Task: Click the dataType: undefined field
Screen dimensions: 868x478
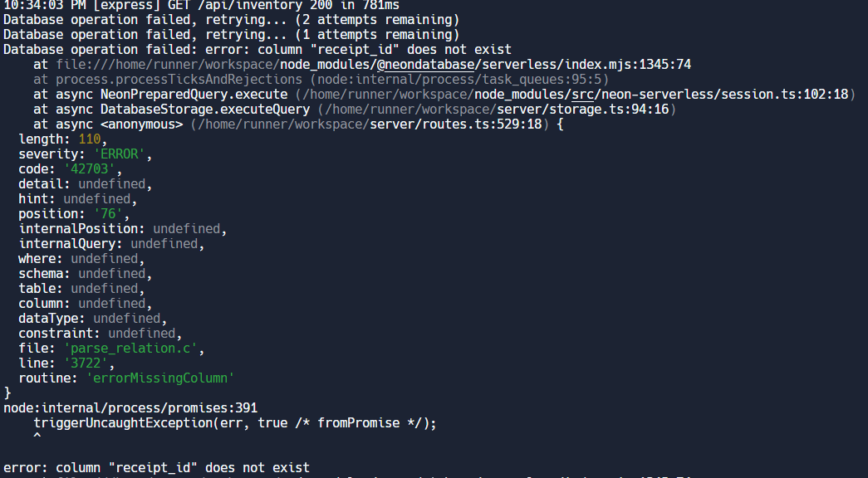Action: 93,319
